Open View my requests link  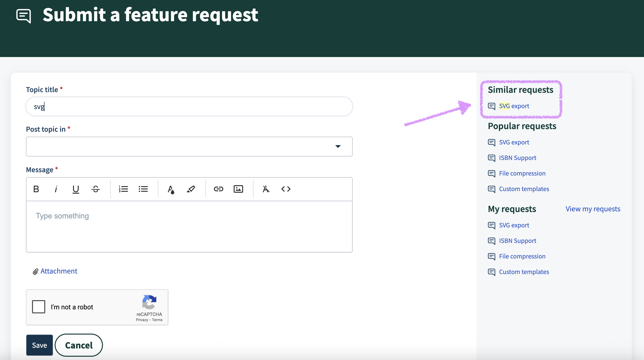[593, 209]
